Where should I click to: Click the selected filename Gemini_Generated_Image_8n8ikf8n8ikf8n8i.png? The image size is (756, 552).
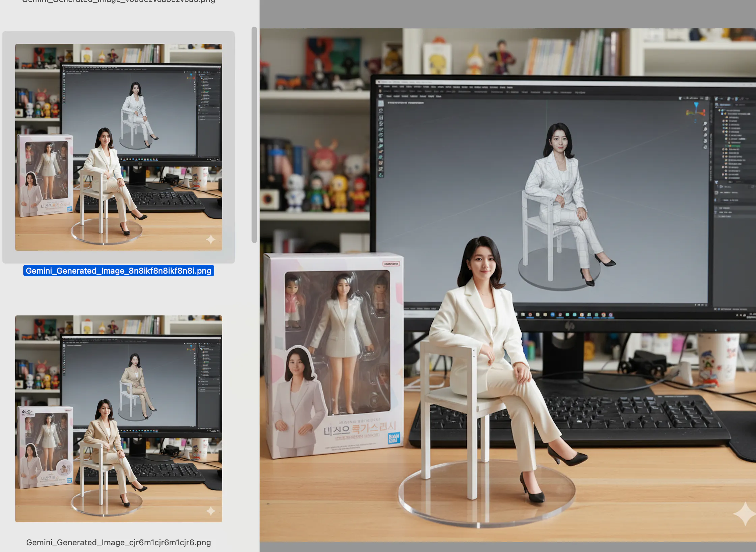118,271
